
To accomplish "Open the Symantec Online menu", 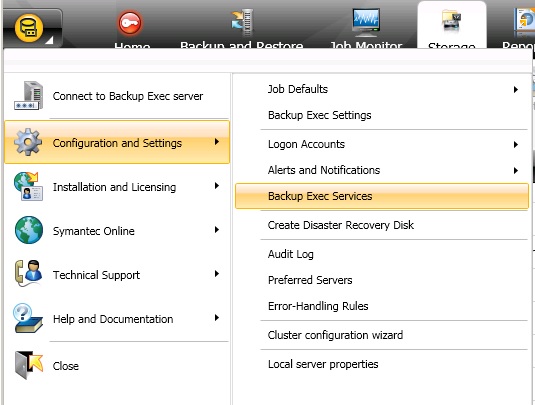I will [117, 231].
